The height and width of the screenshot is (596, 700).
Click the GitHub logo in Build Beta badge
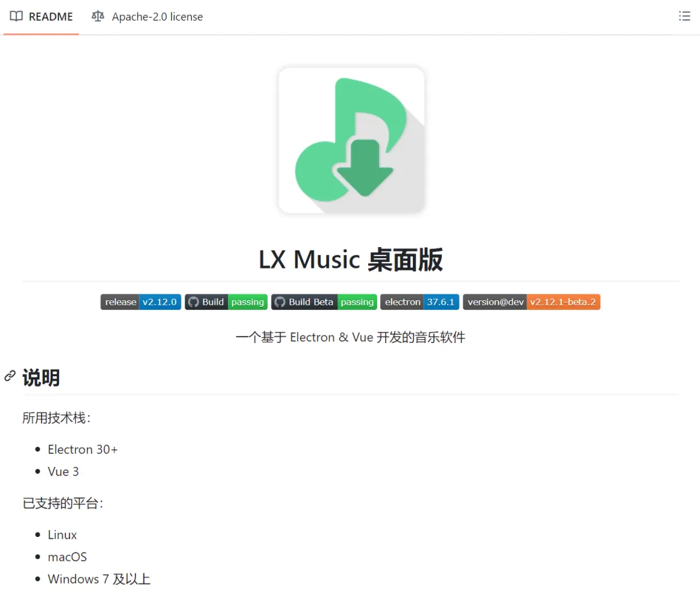280,302
